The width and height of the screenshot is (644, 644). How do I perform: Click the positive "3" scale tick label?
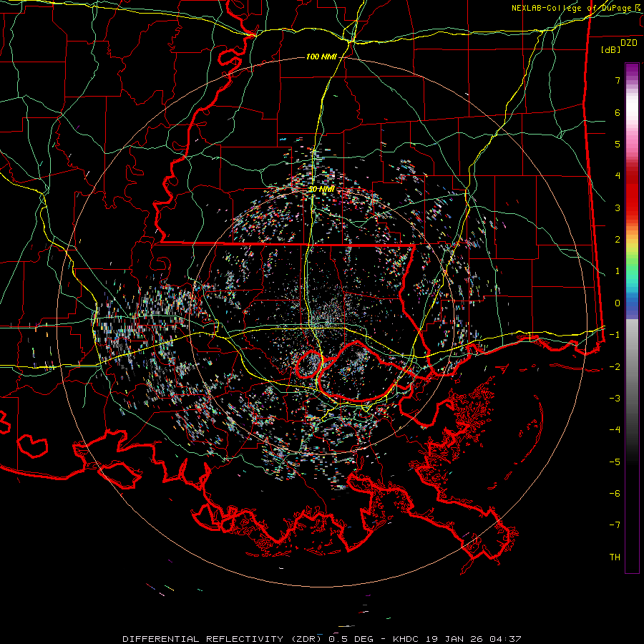618,208
